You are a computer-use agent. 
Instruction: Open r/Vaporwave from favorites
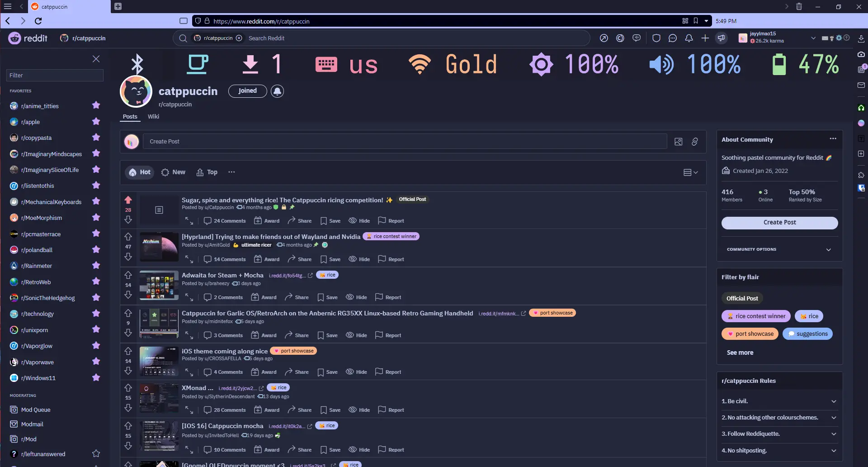(38, 362)
